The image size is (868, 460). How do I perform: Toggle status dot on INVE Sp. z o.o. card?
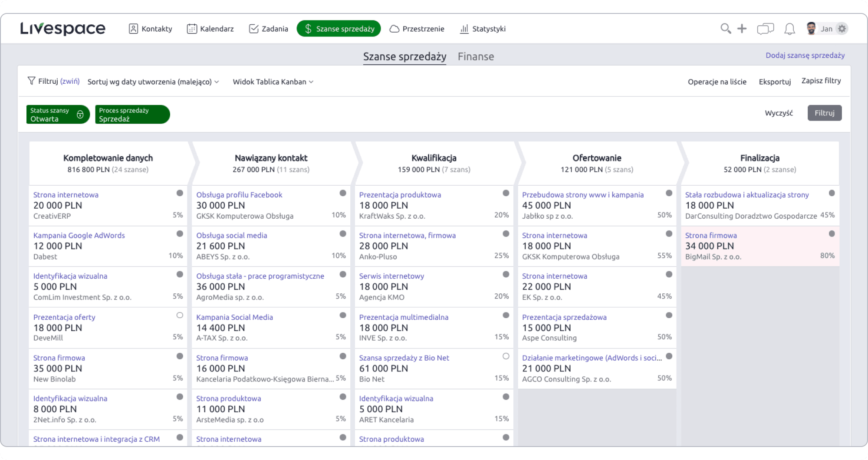[506, 315]
